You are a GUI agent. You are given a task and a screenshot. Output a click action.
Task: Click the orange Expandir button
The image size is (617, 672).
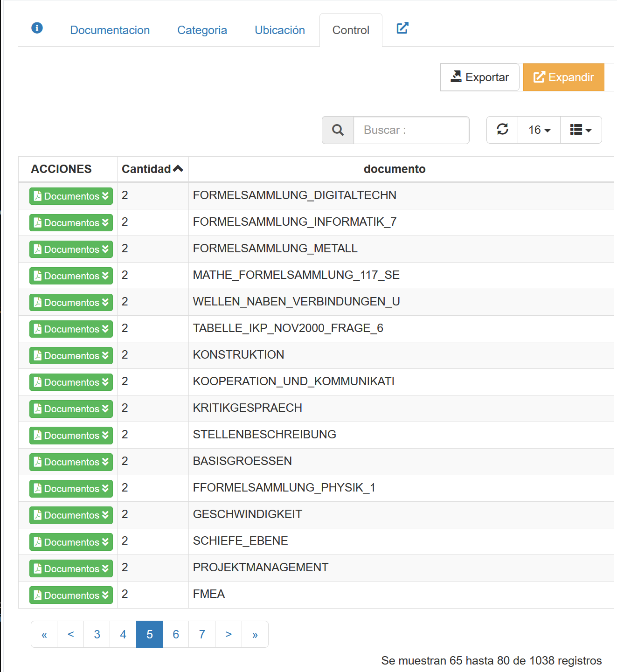pos(563,77)
